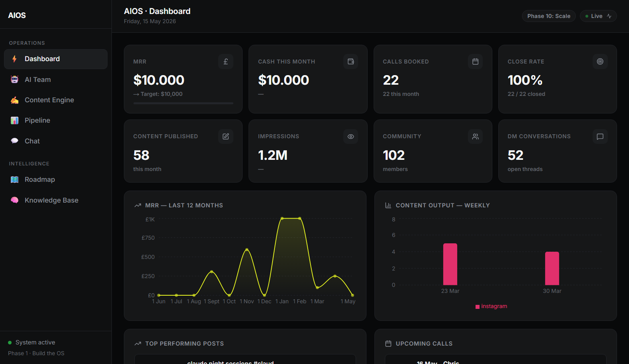629x364 pixels.
Task: Click the message icon on DM Conversations card
Action: pyautogui.click(x=600, y=136)
